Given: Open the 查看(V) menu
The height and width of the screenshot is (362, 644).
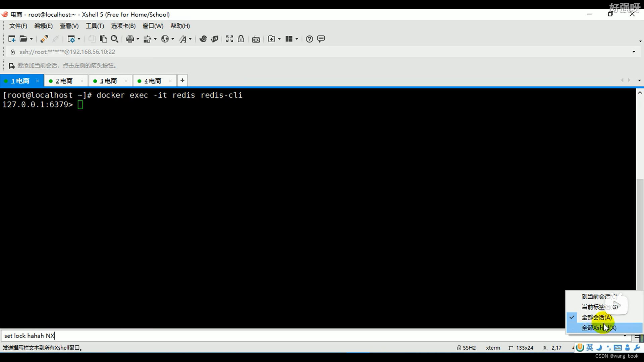Looking at the screenshot, I should [x=69, y=26].
